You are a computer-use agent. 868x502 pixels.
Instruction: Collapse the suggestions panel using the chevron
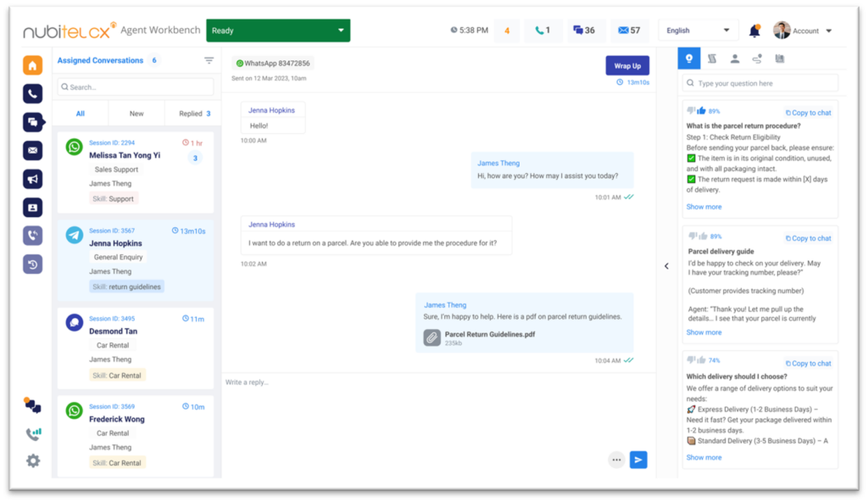click(x=667, y=265)
